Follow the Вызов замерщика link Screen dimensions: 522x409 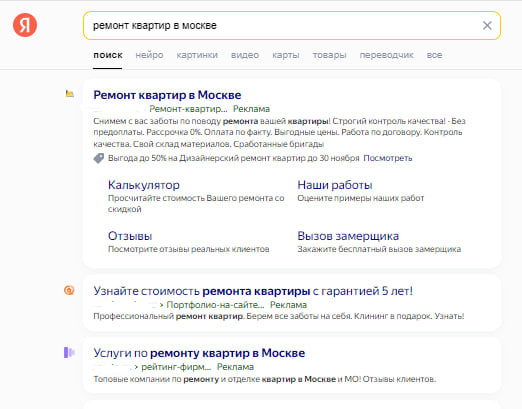pyautogui.click(x=348, y=236)
